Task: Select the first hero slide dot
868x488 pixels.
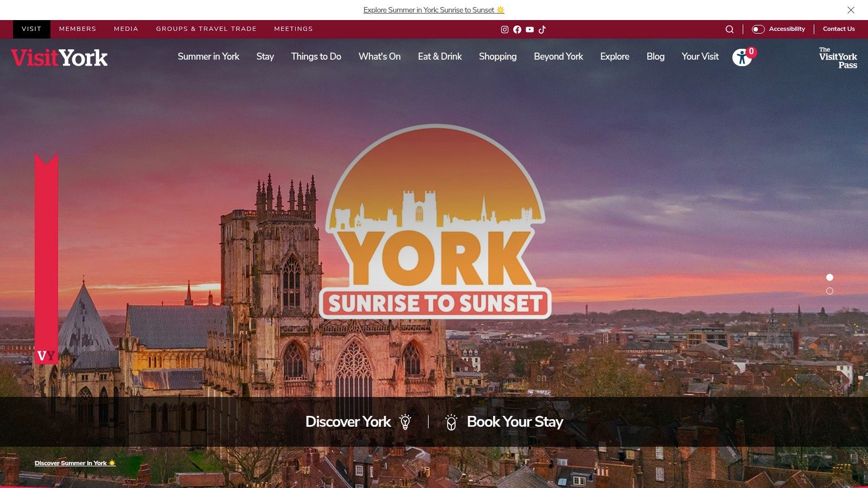Action: [x=829, y=277]
